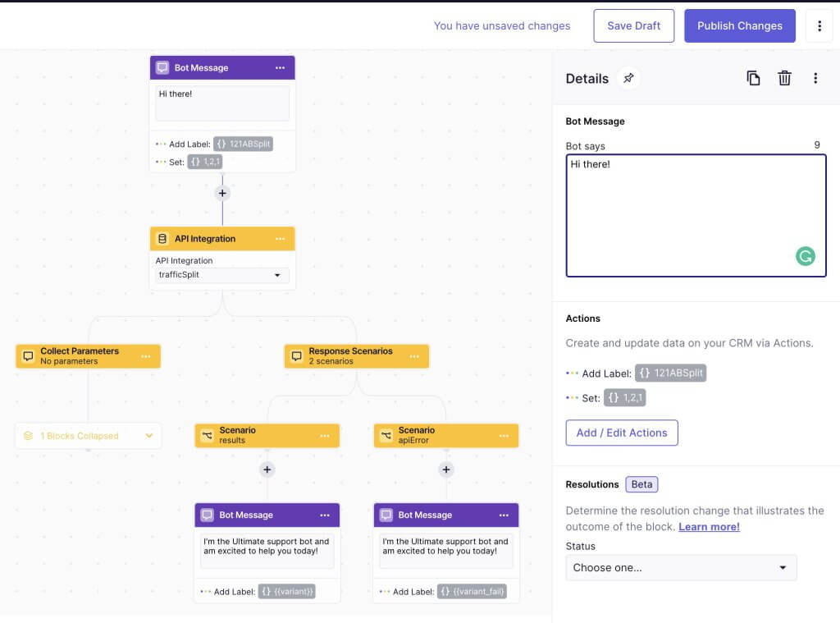Viewport: 840px width, 623px height.
Task: Click the Set action dots in Details
Action: point(572,398)
